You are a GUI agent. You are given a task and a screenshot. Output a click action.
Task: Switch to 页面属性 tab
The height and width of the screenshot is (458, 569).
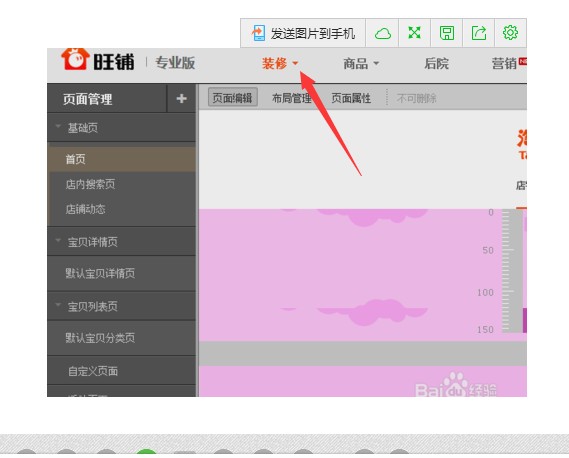[351, 98]
